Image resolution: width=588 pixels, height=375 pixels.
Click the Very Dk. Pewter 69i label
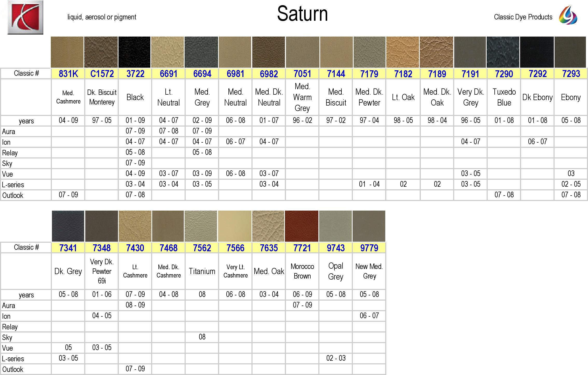pos(102,271)
